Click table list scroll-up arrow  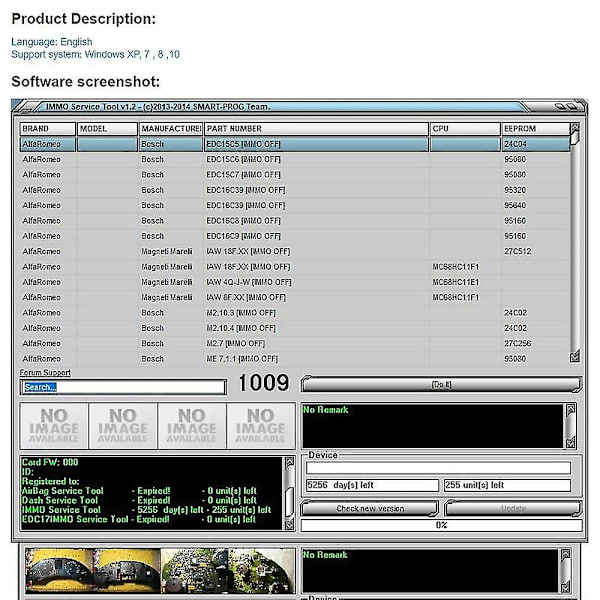575,127
